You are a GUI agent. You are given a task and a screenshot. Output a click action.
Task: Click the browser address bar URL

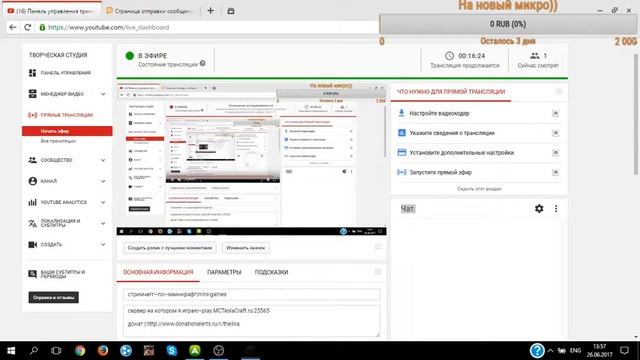(x=109, y=27)
